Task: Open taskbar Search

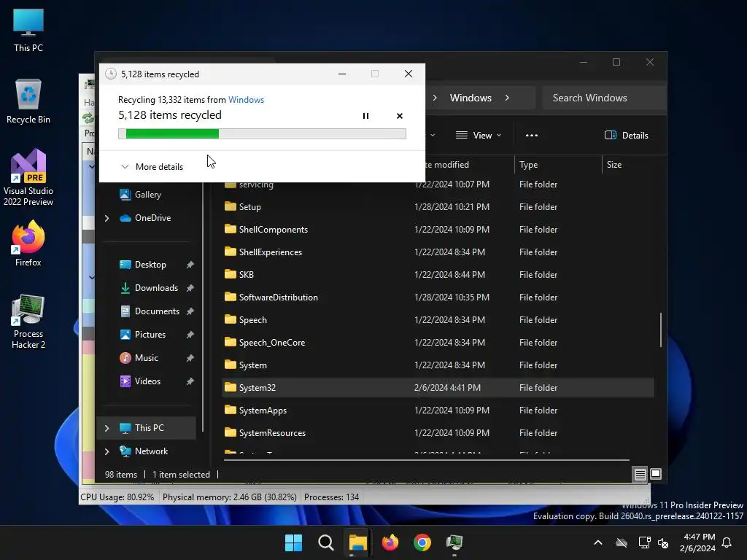Action: pos(326,542)
